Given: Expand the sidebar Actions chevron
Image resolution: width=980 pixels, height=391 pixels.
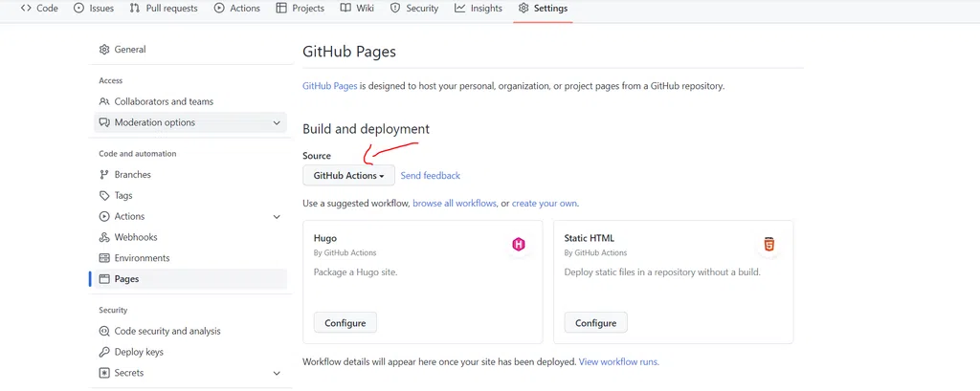Looking at the screenshot, I should tap(277, 217).
